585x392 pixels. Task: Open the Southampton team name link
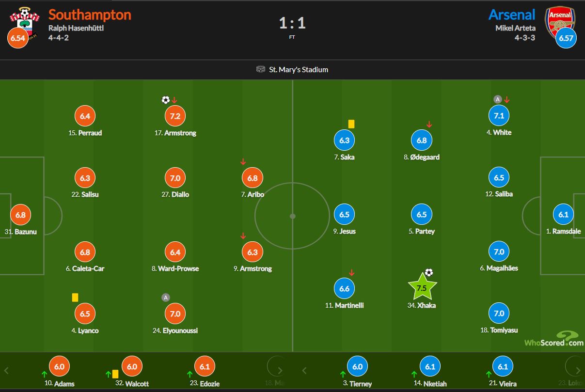(90, 15)
